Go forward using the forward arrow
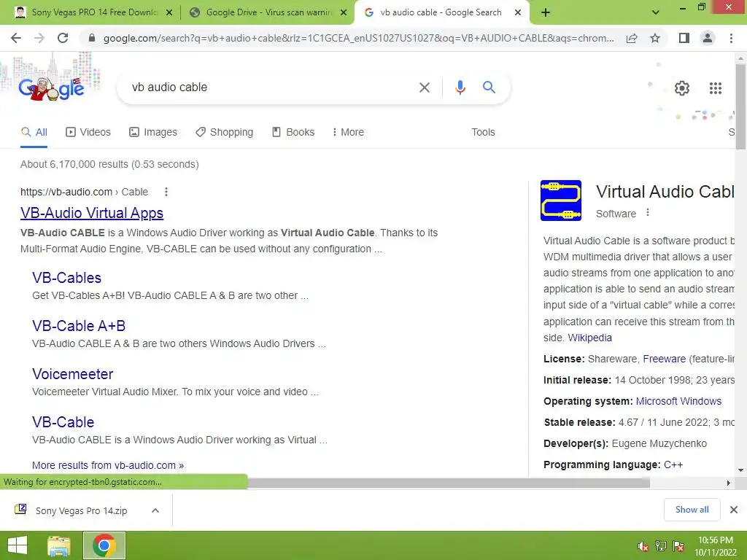Viewport: 747px width, 560px height. pos(39,38)
